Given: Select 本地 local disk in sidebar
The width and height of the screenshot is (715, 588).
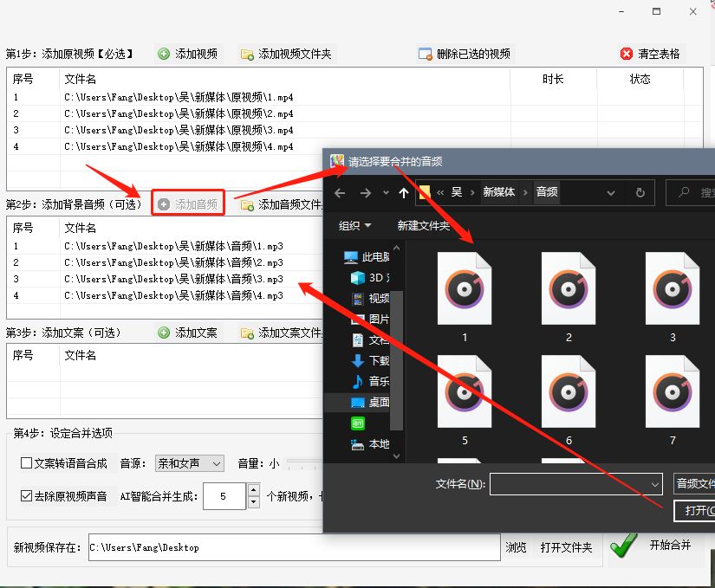Looking at the screenshot, I should (370, 443).
